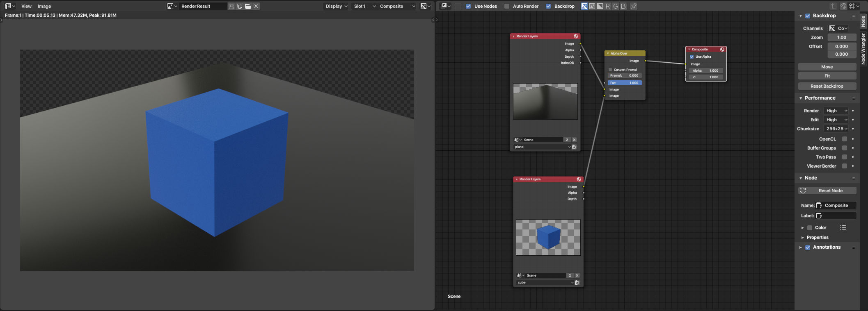Open the Image menu
Viewport: 868px width, 311px height.
(44, 6)
